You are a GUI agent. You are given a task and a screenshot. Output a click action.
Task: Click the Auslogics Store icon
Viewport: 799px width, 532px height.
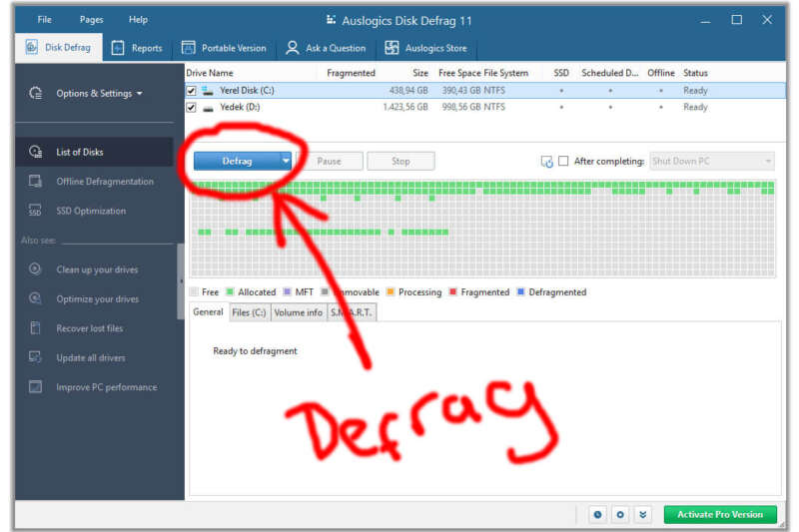tap(392, 48)
